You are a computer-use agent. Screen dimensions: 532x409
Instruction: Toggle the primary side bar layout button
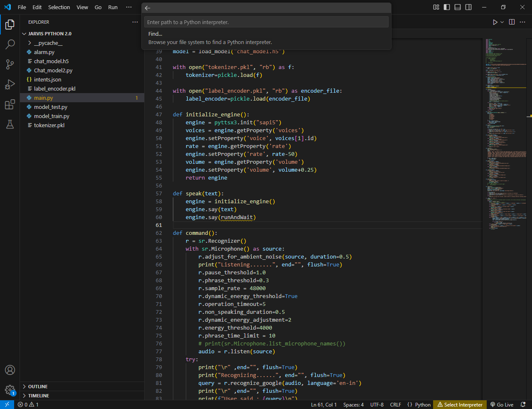tap(447, 7)
